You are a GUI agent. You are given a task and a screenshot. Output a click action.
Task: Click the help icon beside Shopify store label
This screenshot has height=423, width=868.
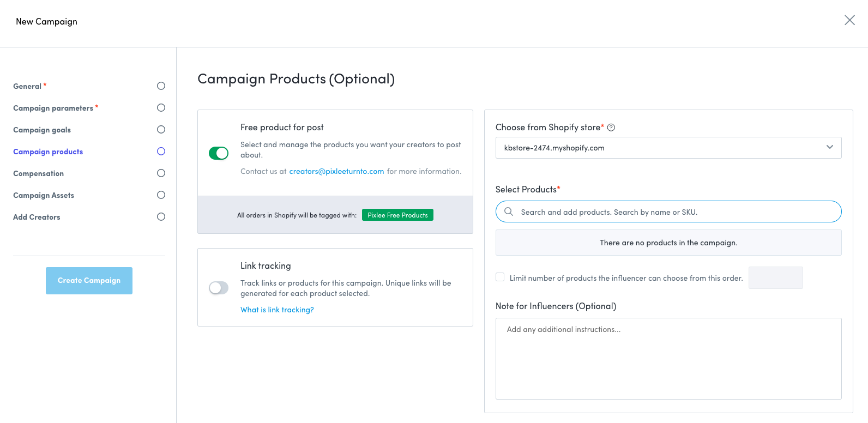click(611, 128)
